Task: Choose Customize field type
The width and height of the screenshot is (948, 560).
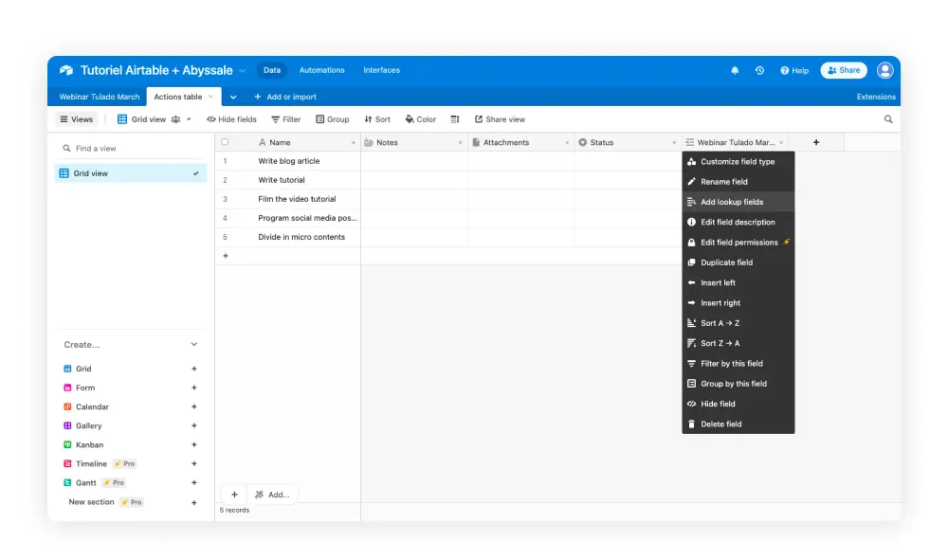Action: pyautogui.click(x=738, y=162)
